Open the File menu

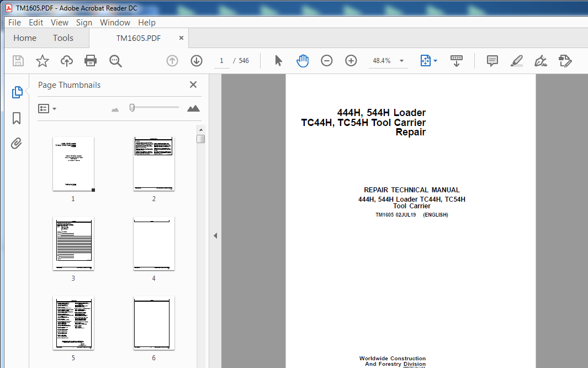(14, 23)
